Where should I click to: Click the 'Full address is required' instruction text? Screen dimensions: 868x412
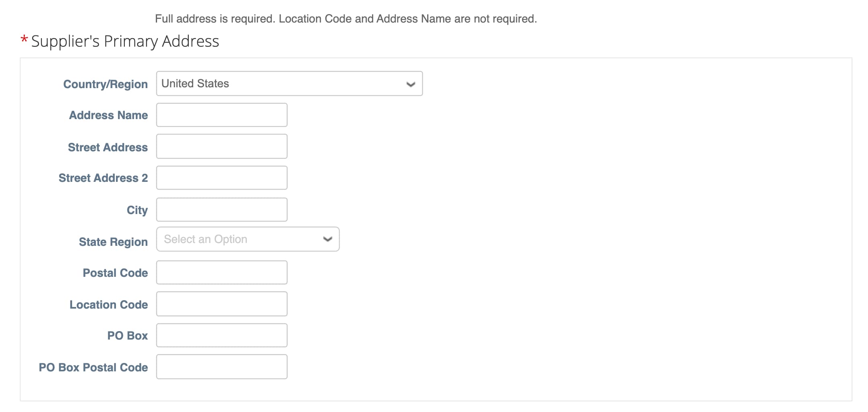coord(345,19)
